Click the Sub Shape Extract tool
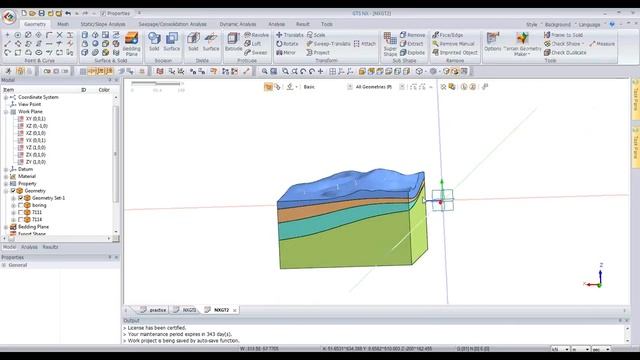This screenshot has height=360, width=640. pos(411,44)
